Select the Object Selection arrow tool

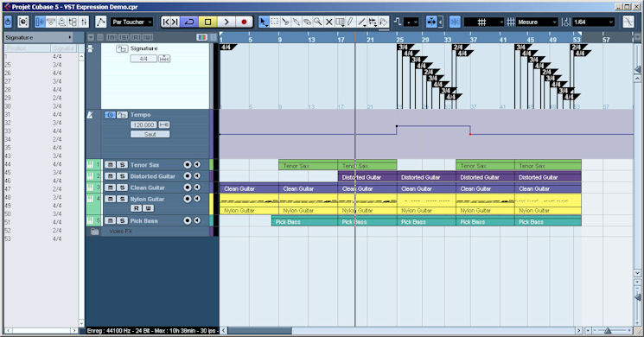pos(264,22)
